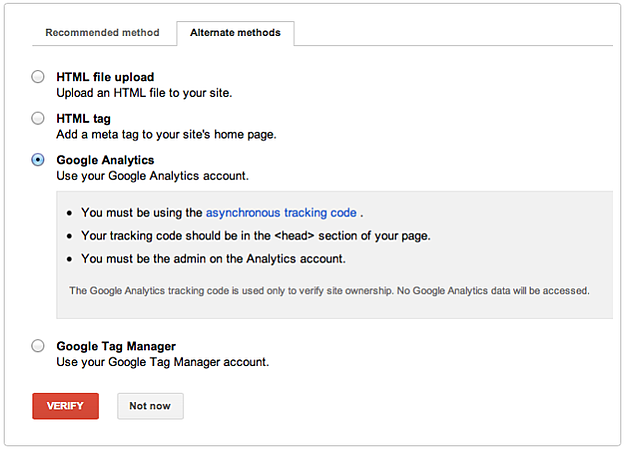
Task: Open the asynchronous tracking code link
Action: (x=281, y=213)
